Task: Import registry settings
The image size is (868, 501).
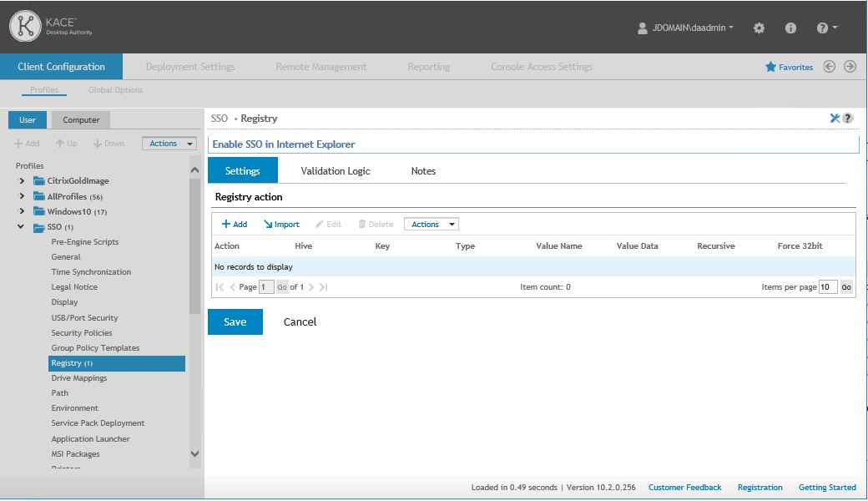Action: 281,225
